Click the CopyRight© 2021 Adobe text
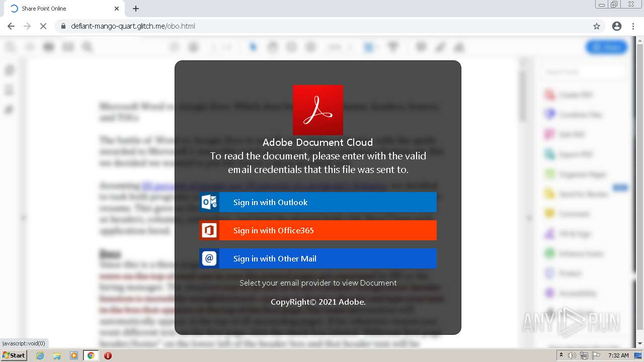This screenshot has height=362, width=644. pyautogui.click(x=318, y=302)
